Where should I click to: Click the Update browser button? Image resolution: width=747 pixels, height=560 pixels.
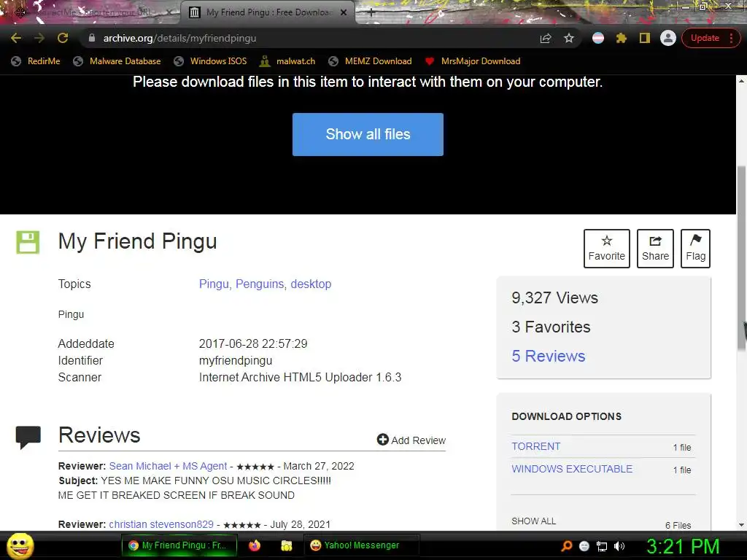pos(705,38)
